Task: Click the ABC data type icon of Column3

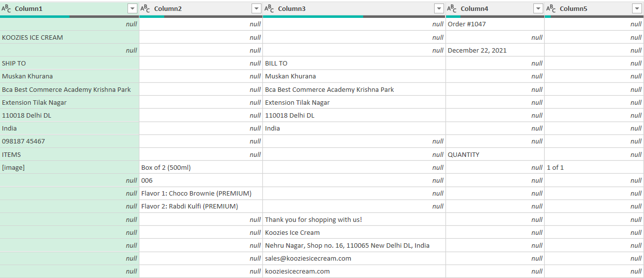Action: point(269,8)
